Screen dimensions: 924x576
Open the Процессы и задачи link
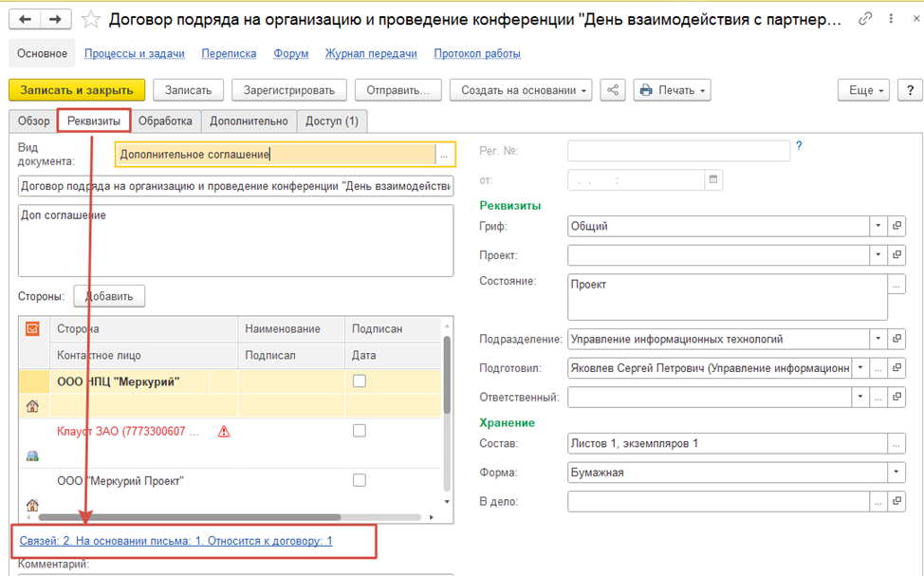135,54
